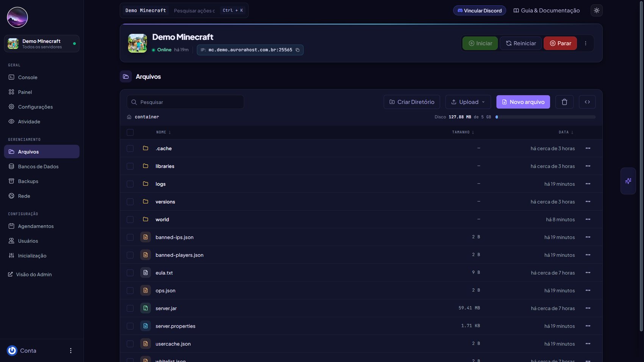Click Vincular Discord button
This screenshot has height=362, width=644.
480,11
